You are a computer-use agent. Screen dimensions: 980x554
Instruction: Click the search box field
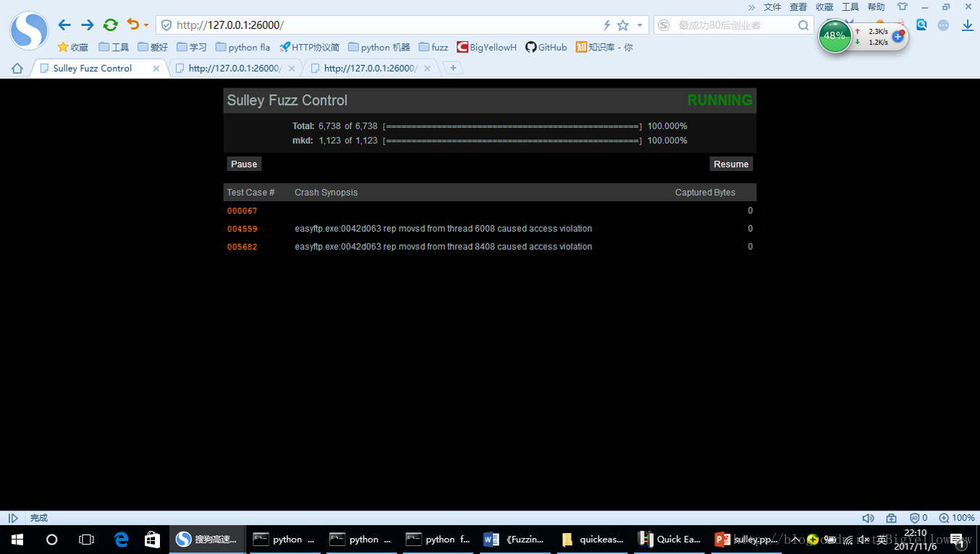click(x=735, y=25)
